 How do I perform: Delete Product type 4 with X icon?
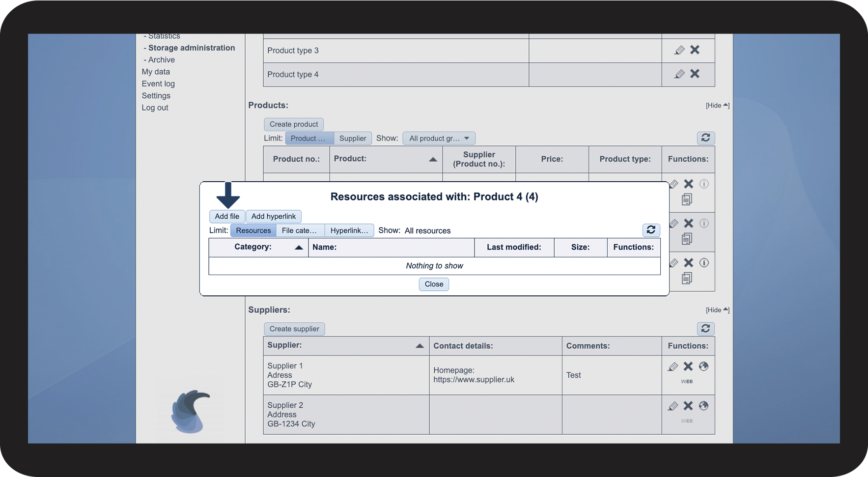click(695, 74)
